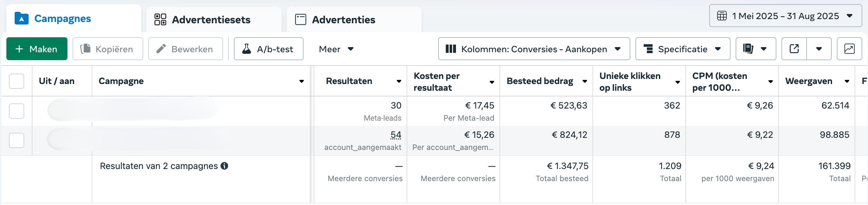868x205 pixels.
Task: Click the export icon button
Action: (x=794, y=49)
